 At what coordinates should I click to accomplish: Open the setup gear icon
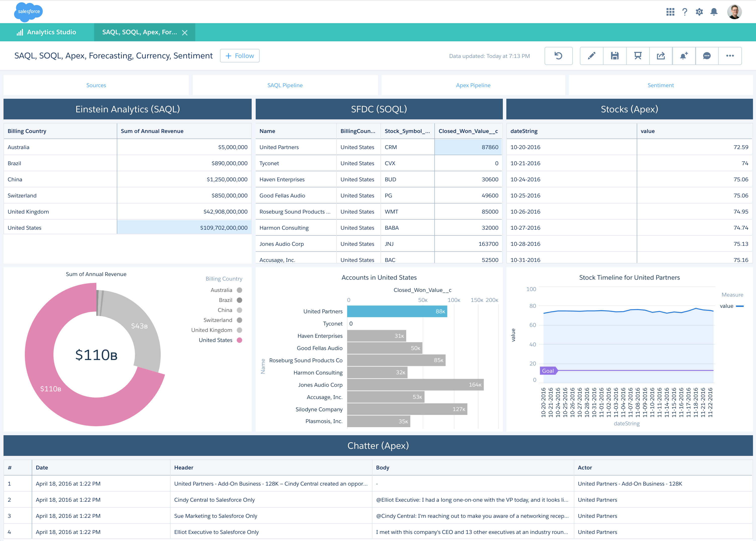pyautogui.click(x=699, y=12)
